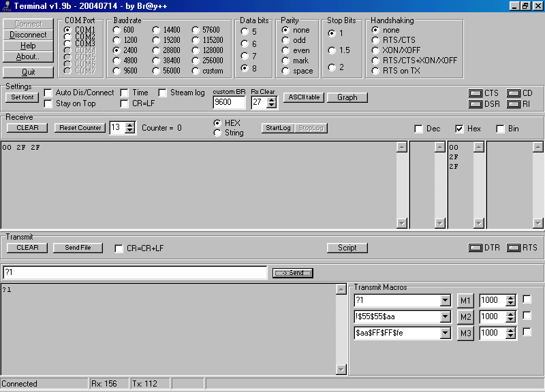The image size is (545, 392).
Task: Send macro M3
Action: (465, 333)
